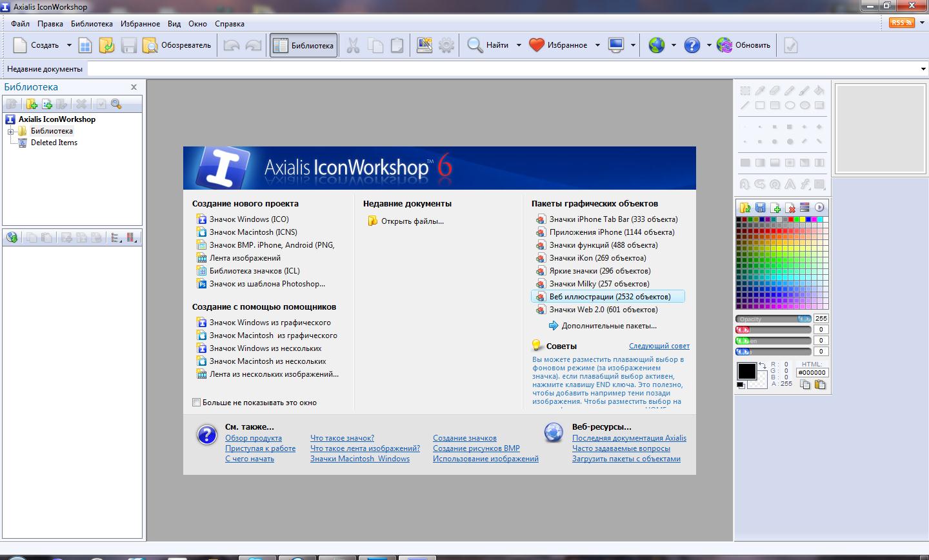
Task: Click the Создать new document icon
Action: [x=21, y=45]
